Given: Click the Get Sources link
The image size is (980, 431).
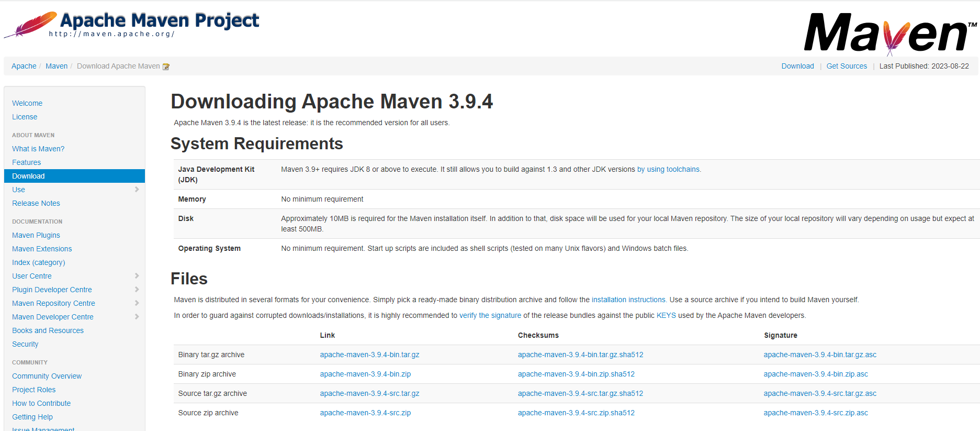Looking at the screenshot, I should click(847, 66).
